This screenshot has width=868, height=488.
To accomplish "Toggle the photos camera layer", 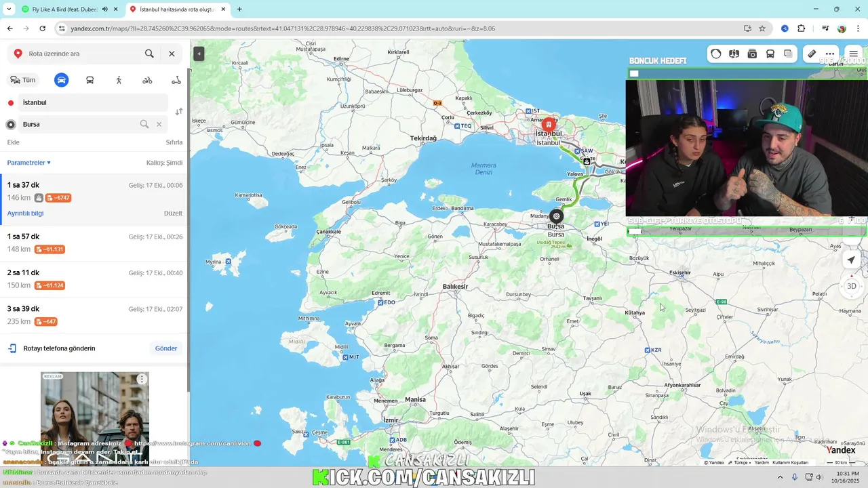I will tap(752, 54).
